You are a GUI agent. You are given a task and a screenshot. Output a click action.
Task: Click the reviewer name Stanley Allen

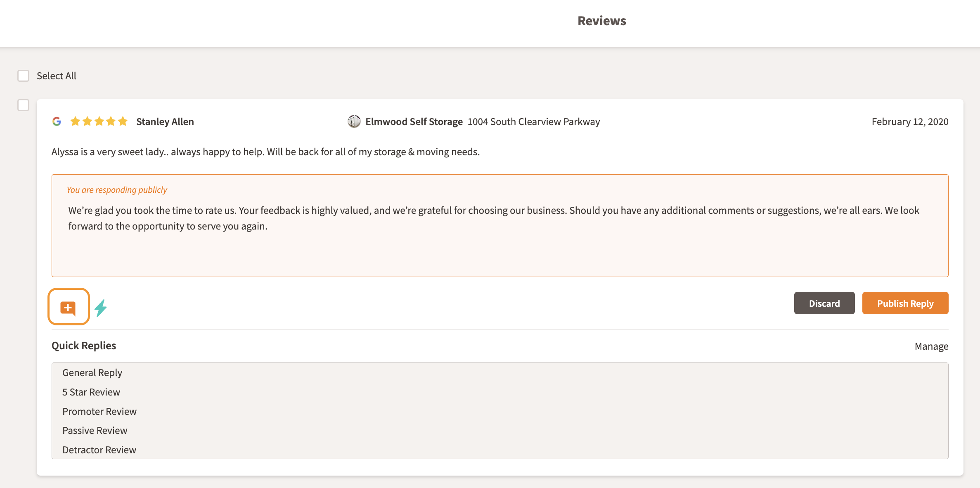[165, 122]
